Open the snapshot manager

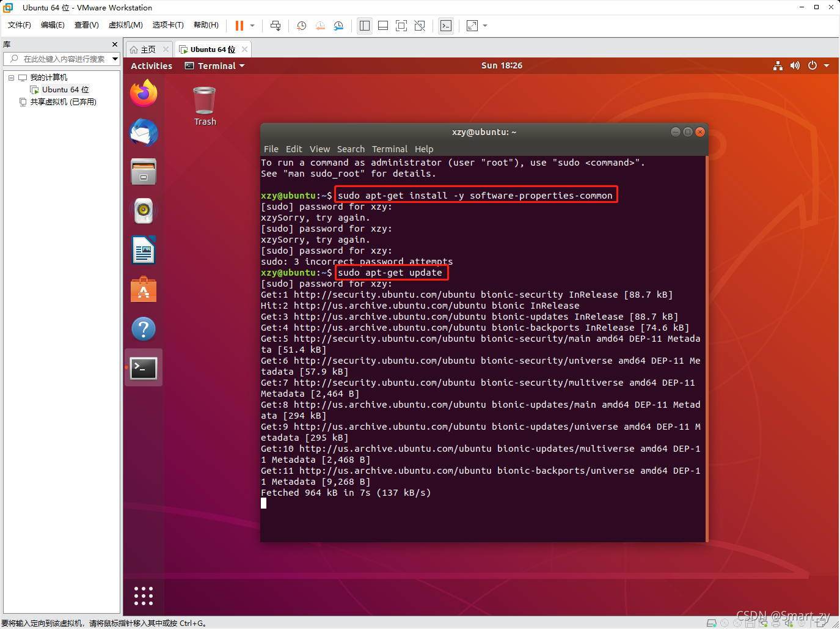tap(338, 26)
